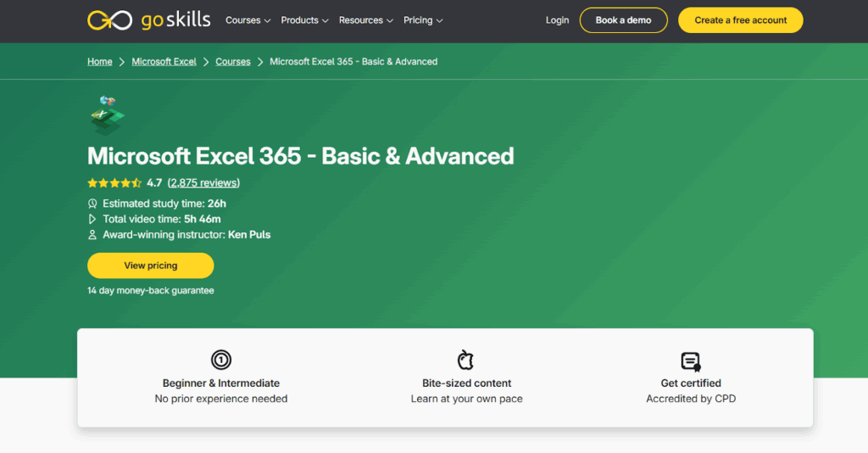Viewport: 868px width, 453px height.
Task: Click the estimated study time clock icon
Action: point(92,204)
